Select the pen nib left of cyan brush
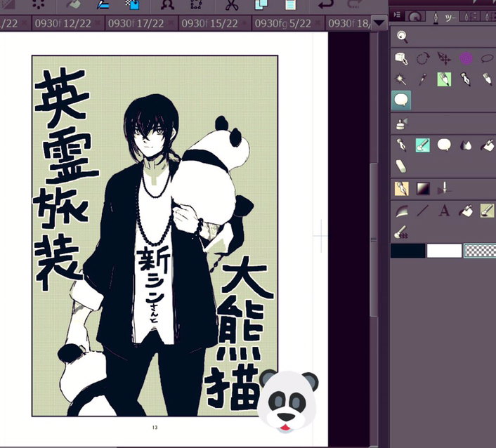496x448 pixels. click(401, 145)
